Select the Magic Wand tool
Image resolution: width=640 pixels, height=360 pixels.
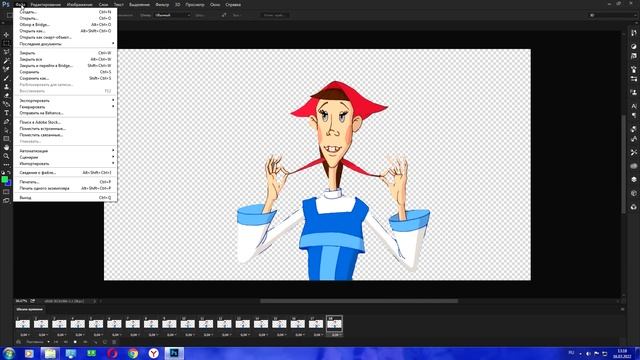[x=6, y=60]
